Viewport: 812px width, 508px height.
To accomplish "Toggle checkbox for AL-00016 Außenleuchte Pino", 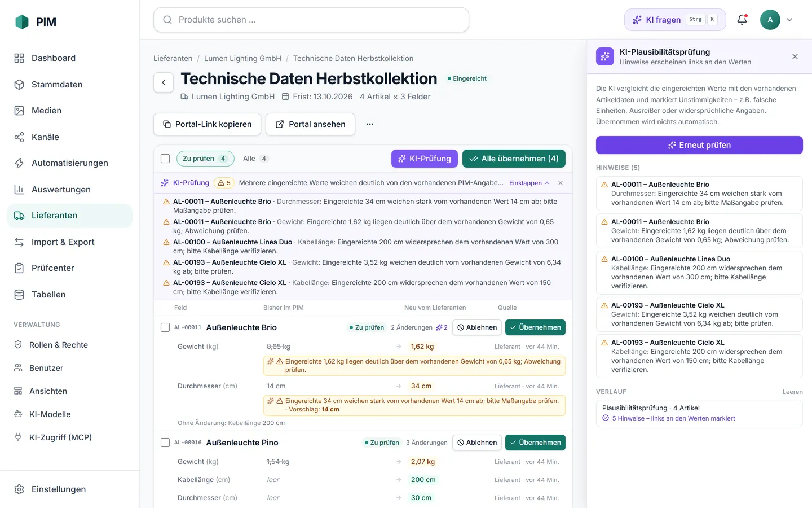I will 165,443.
